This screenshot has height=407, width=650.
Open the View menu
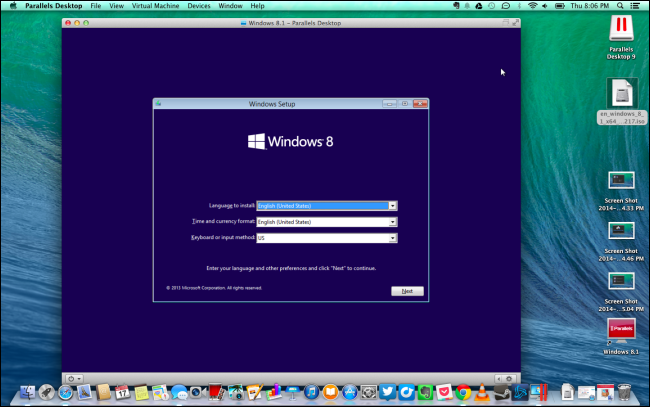[116, 6]
